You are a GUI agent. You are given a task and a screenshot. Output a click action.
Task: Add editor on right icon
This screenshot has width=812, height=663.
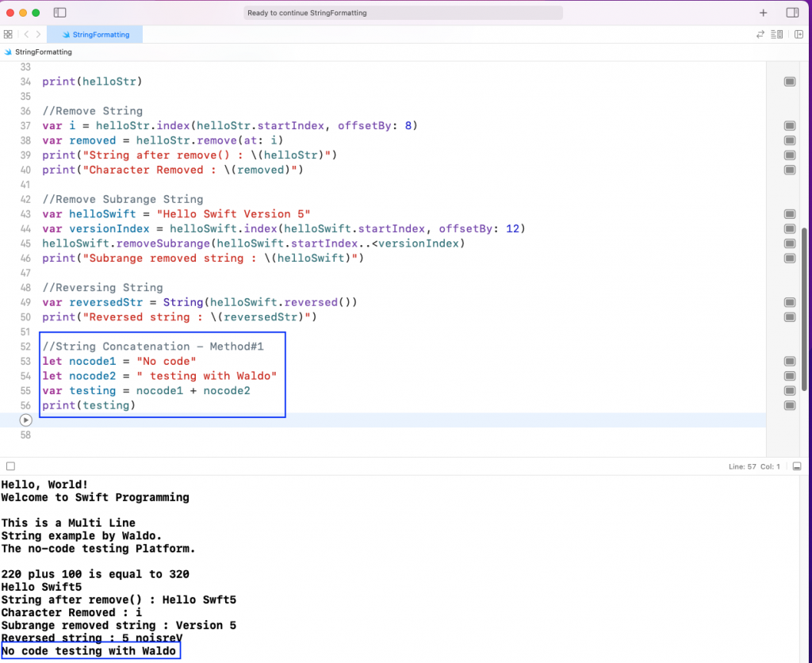click(x=799, y=34)
